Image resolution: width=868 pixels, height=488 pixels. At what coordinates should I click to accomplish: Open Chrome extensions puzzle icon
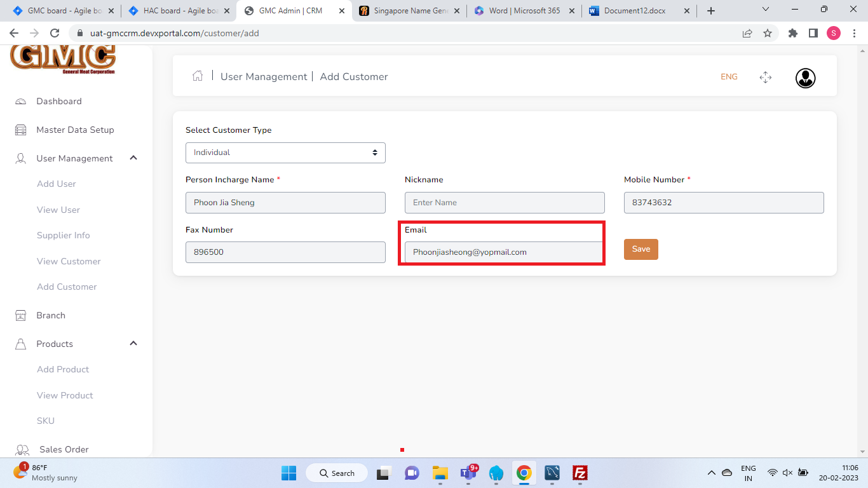[x=792, y=33]
